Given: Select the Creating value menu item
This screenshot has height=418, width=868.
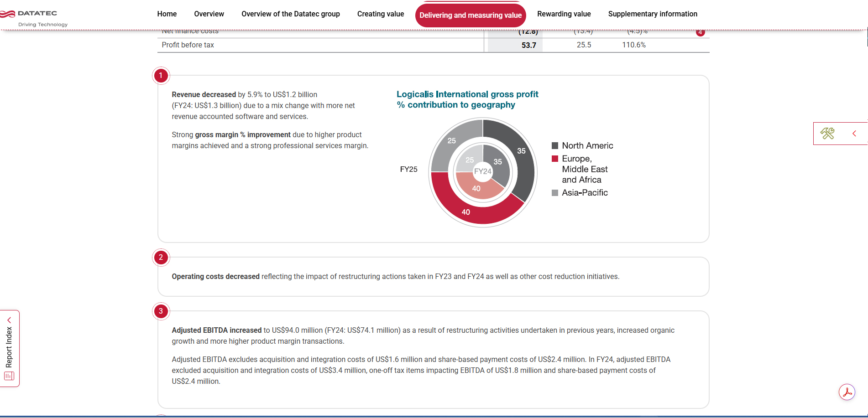Looking at the screenshot, I should tap(381, 14).
